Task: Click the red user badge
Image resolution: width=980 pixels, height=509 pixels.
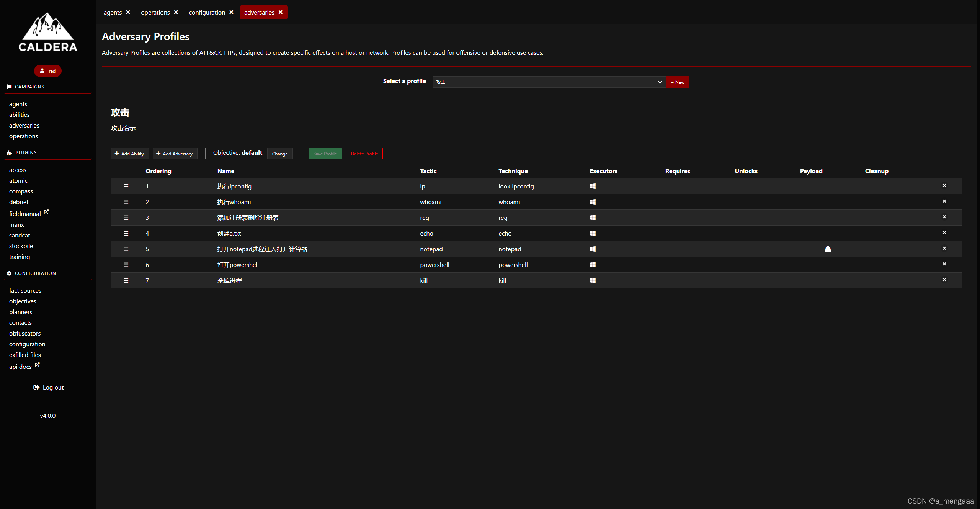Action: click(x=48, y=71)
